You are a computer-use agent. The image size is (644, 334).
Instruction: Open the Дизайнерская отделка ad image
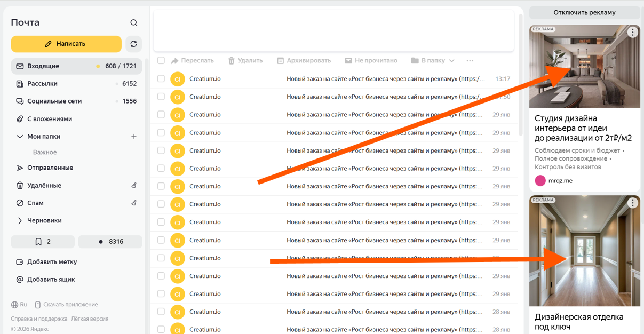[x=584, y=251]
